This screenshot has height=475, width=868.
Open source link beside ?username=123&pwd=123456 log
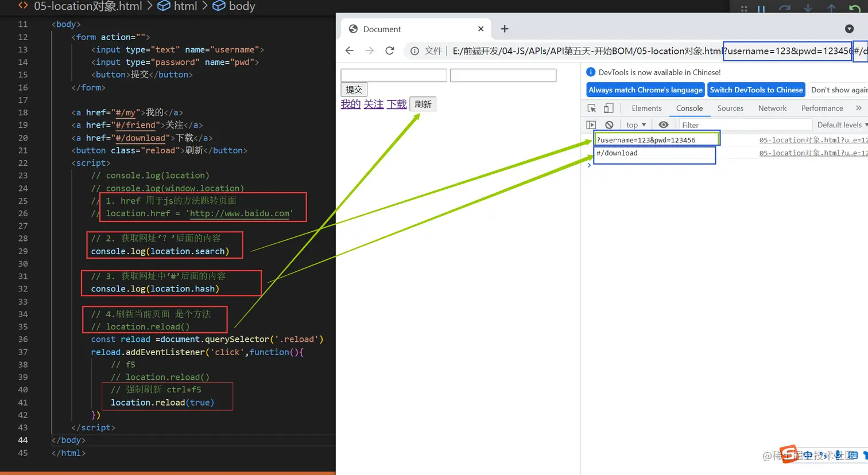(813, 140)
